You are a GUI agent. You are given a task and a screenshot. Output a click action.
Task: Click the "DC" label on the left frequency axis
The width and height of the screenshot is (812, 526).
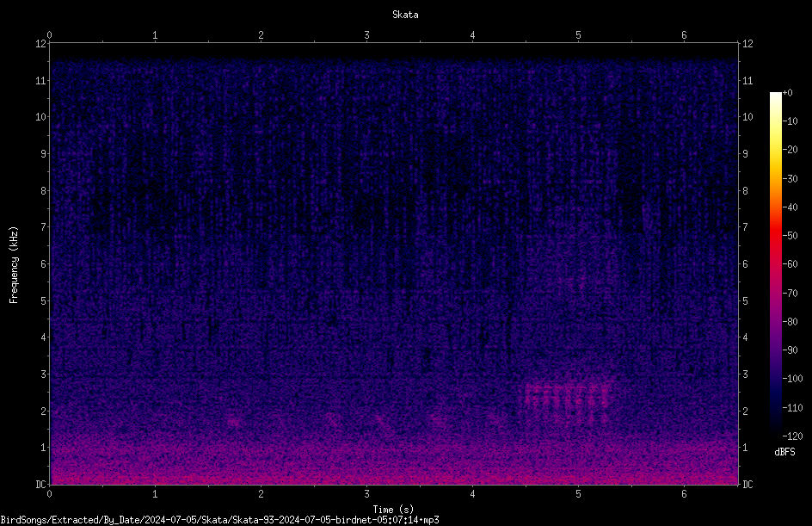(40, 485)
